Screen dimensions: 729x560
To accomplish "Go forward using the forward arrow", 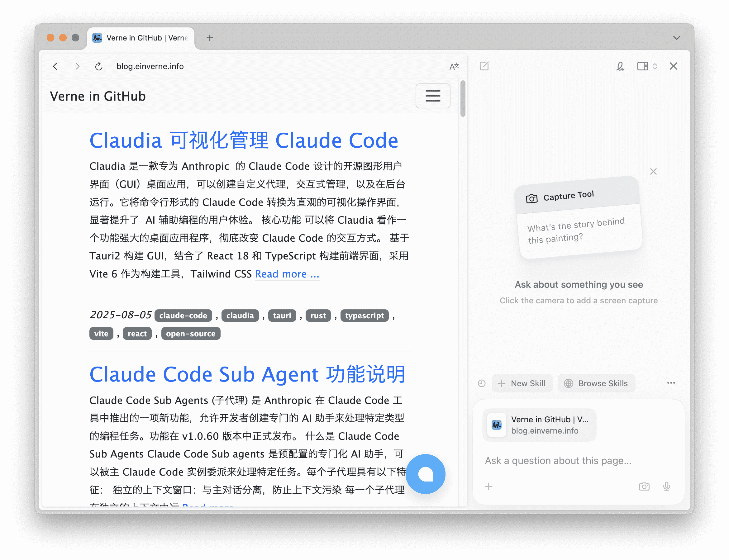I will pyautogui.click(x=77, y=66).
